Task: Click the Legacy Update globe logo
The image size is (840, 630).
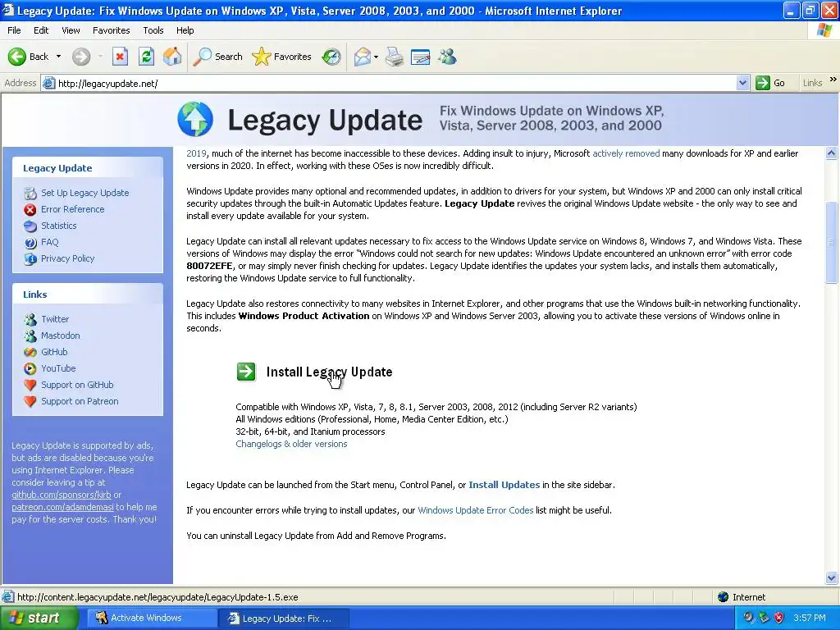Action: pyautogui.click(x=195, y=119)
